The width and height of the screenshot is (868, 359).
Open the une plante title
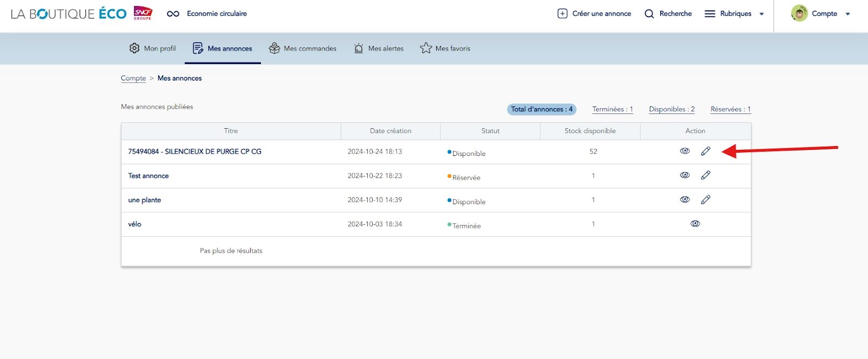pyautogui.click(x=144, y=200)
